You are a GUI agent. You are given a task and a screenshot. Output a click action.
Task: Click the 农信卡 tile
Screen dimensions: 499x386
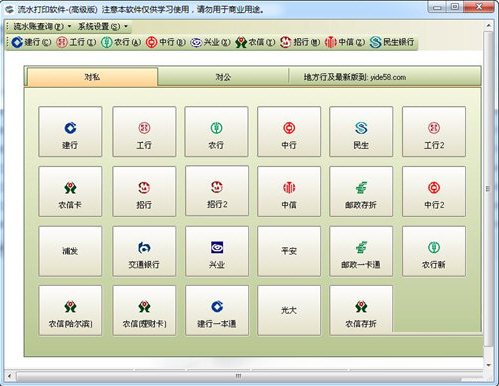70,191
